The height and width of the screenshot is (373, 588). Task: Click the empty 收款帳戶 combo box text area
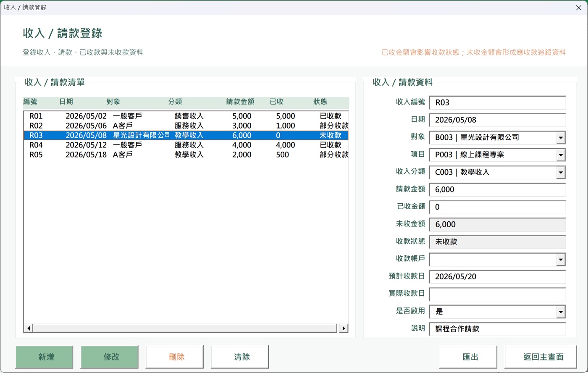click(x=493, y=260)
